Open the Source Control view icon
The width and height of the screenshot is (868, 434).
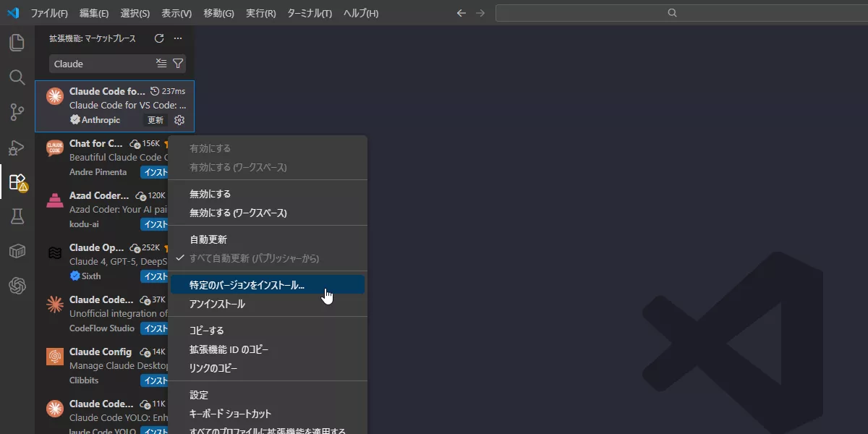point(16,112)
